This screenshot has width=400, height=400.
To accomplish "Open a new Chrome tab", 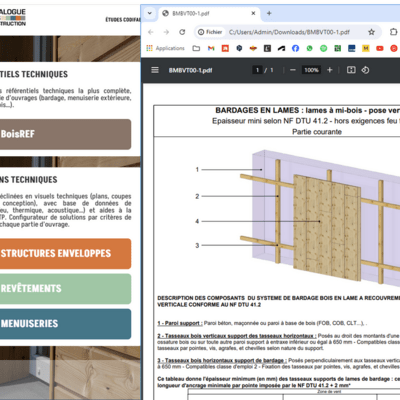I will point(269,13).
